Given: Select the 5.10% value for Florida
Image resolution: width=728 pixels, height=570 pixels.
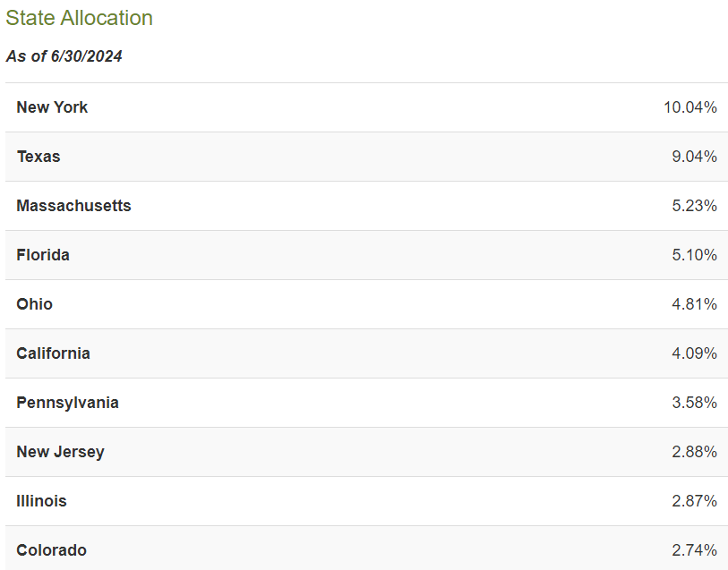Looking at the screenshot, I should tap(694, 255).
